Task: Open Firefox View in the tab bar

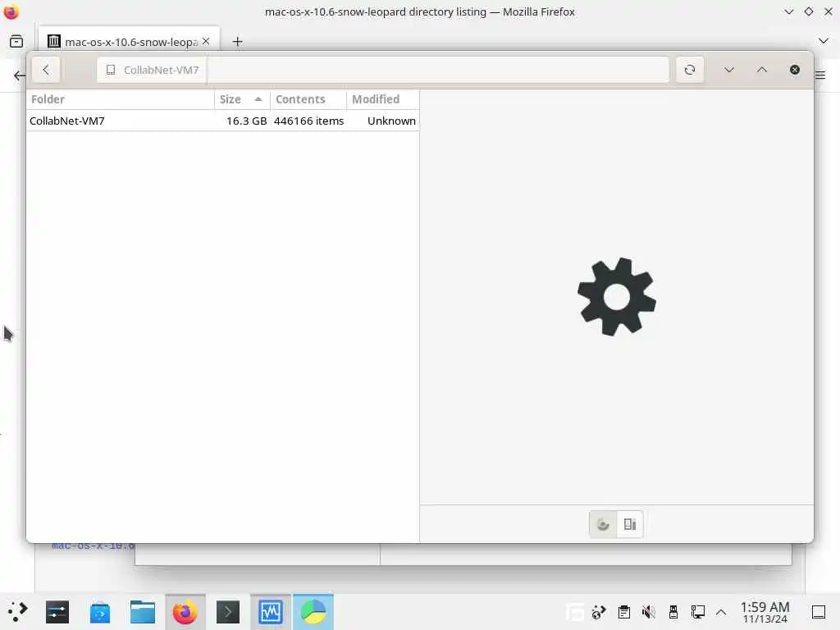Action: [16, 41]
